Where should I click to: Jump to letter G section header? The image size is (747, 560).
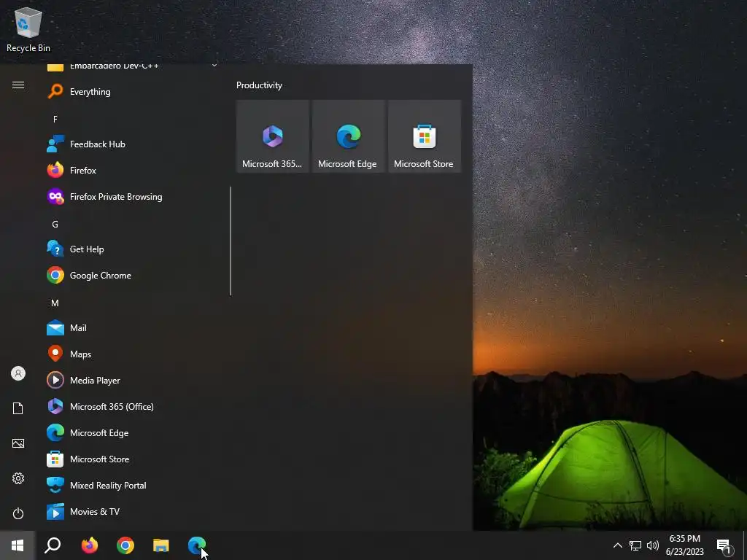55,225
